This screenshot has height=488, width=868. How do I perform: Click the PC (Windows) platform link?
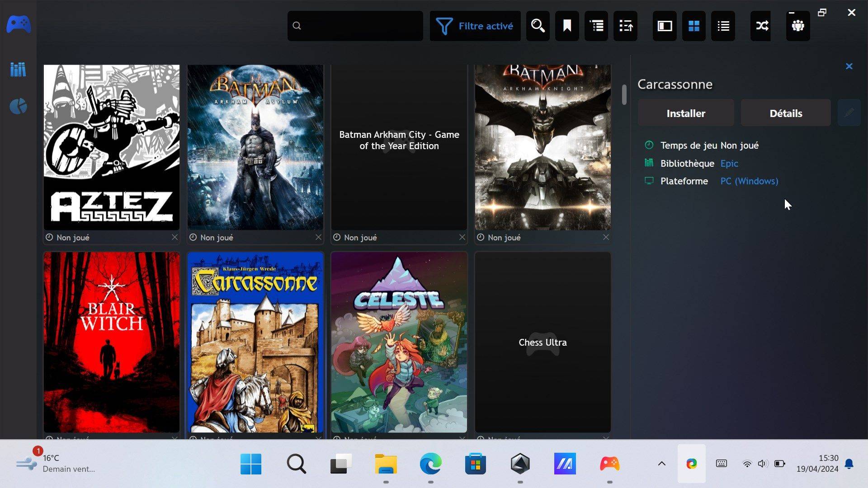coord(749,181)
